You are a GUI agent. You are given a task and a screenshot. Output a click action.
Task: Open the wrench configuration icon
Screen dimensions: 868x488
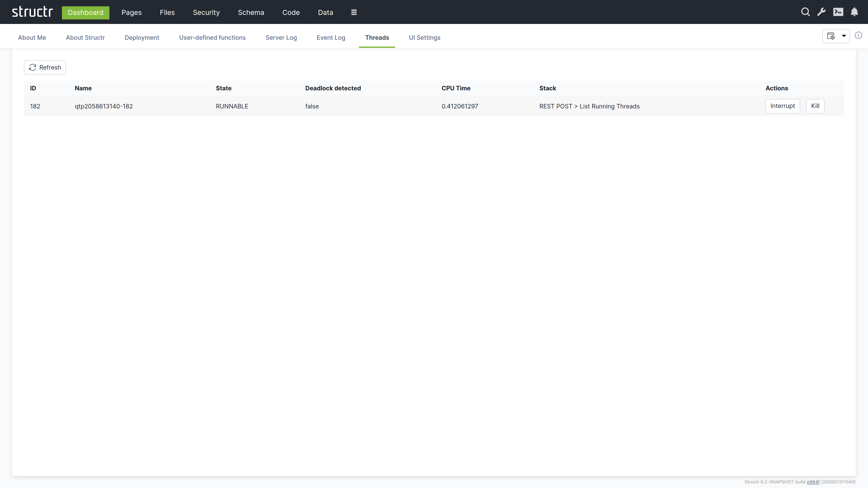click(821, 12)
